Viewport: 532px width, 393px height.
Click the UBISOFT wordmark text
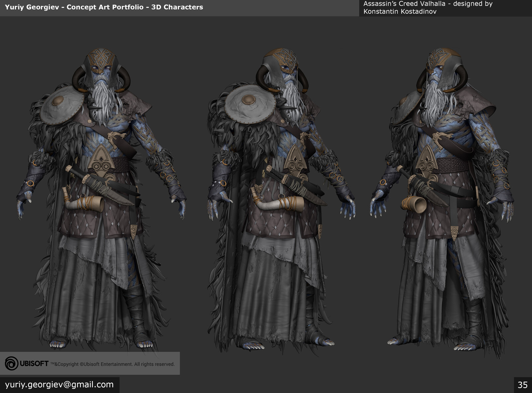34,364
